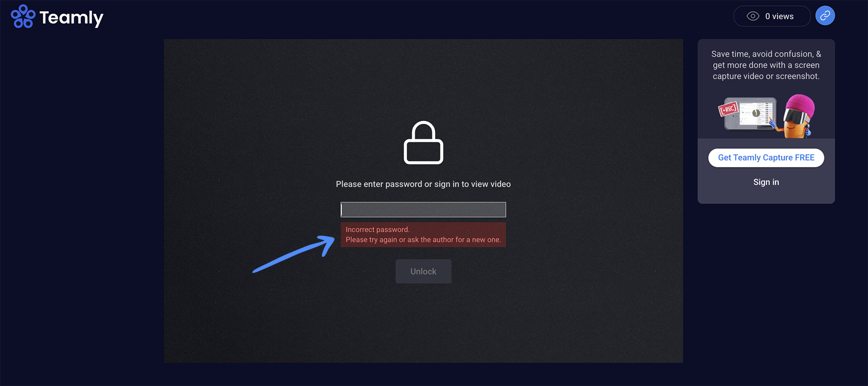Click Get Teamly Capture FREE button
The image size is (868, 386).
pyautogui.click(x=766, y=158)
